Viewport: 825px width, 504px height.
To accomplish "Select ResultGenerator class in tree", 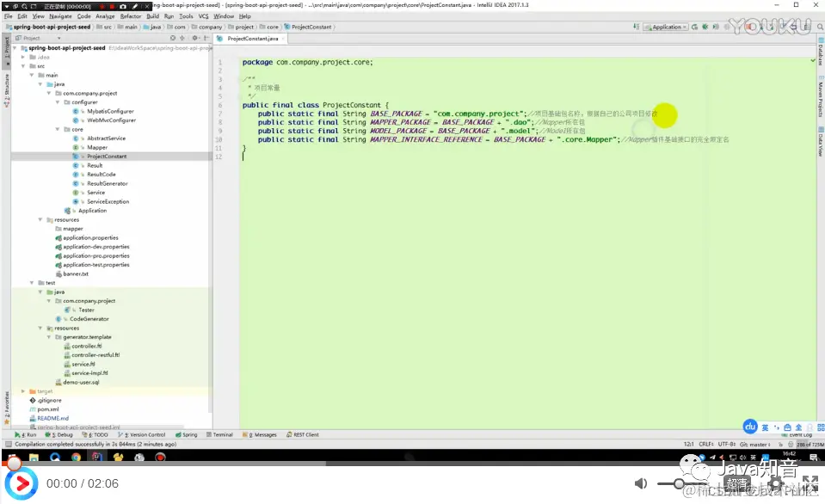I will tap(107, 183).
